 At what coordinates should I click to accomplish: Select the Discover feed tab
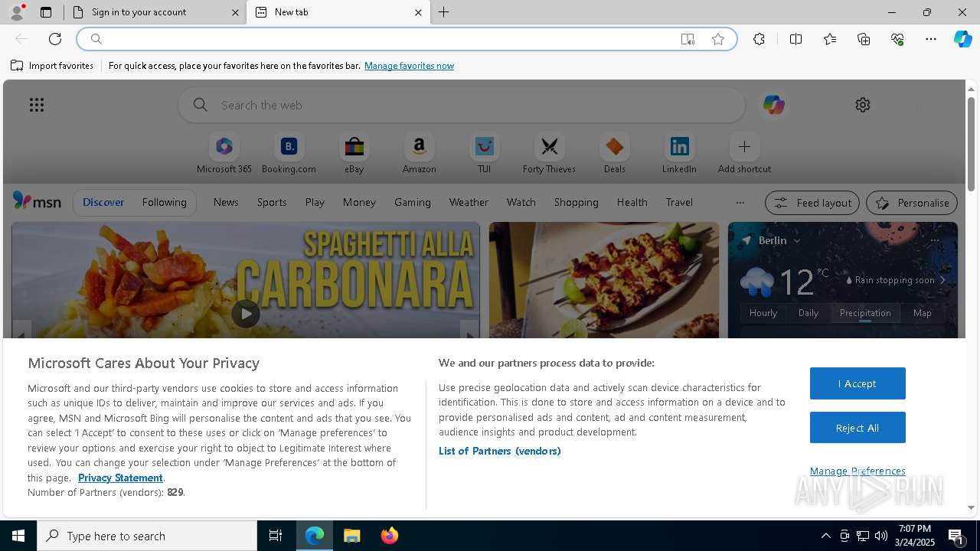tap(103, 202)
